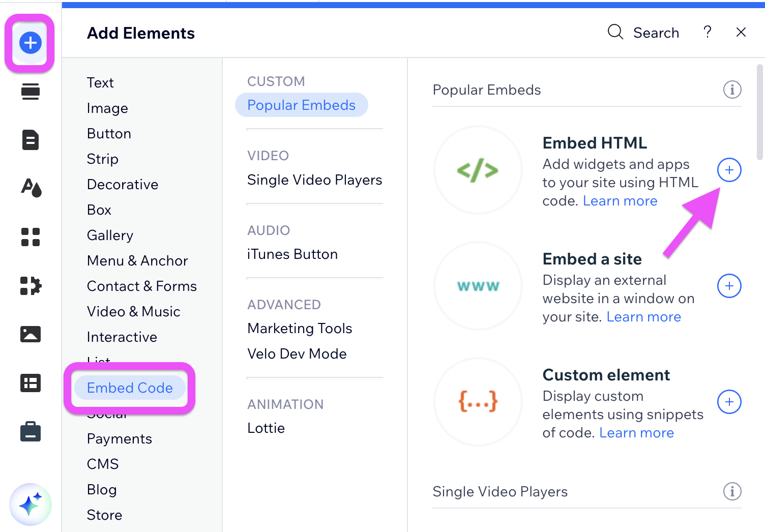Viewport: 765px width, 532px height.
Task: Open the Pages and Menu icon
Action: pyautogui.click(x=30, y=140)
